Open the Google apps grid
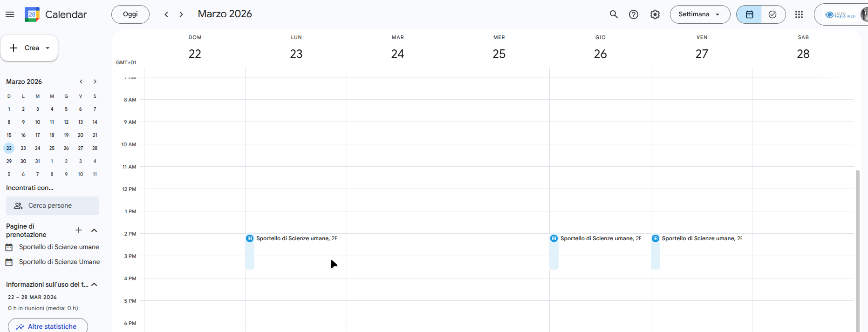This screenshot has width=868, height=332. coord(799,14)
